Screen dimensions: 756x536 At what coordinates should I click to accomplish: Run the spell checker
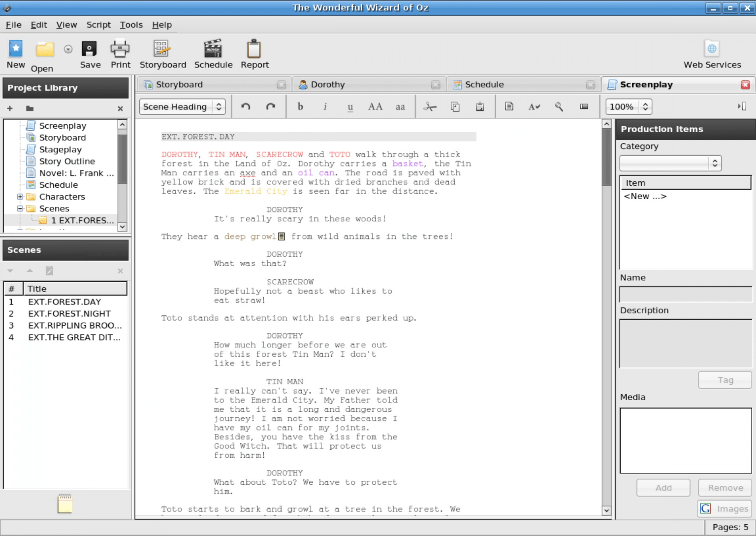pos(534,106)
